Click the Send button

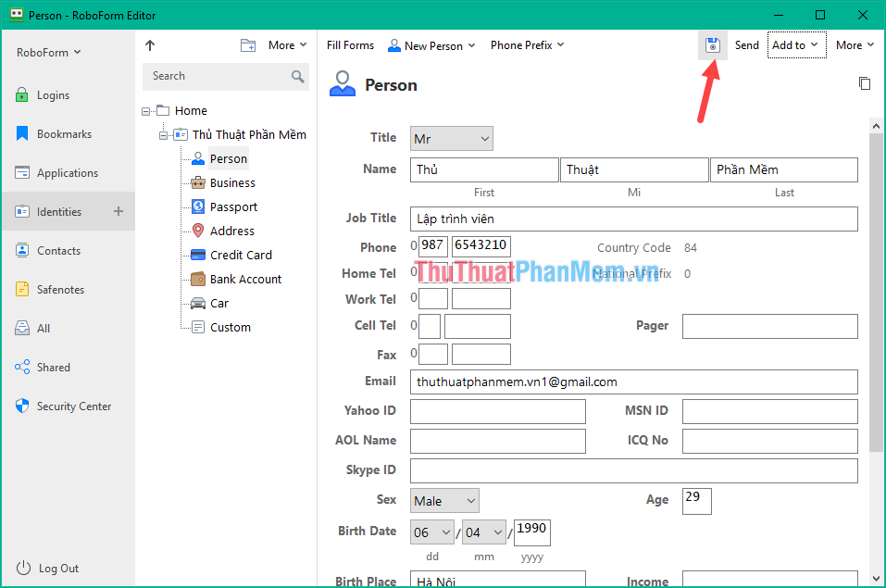746,44
